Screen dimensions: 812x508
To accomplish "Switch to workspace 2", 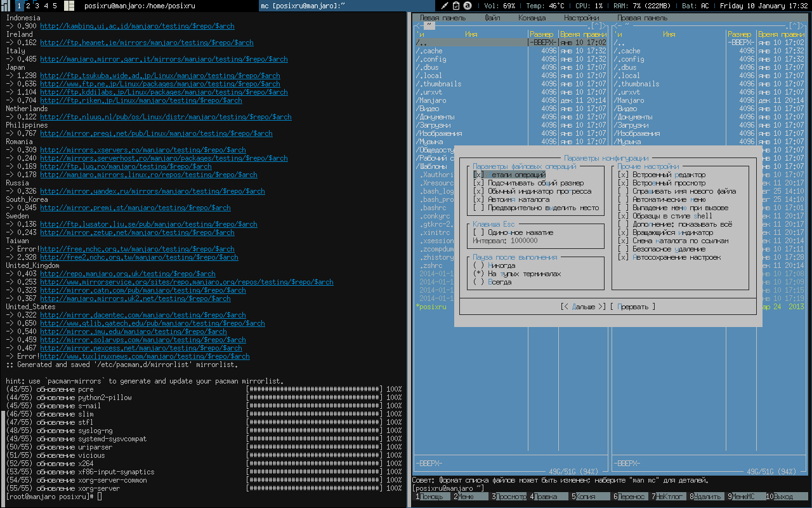I will point(28,6).
